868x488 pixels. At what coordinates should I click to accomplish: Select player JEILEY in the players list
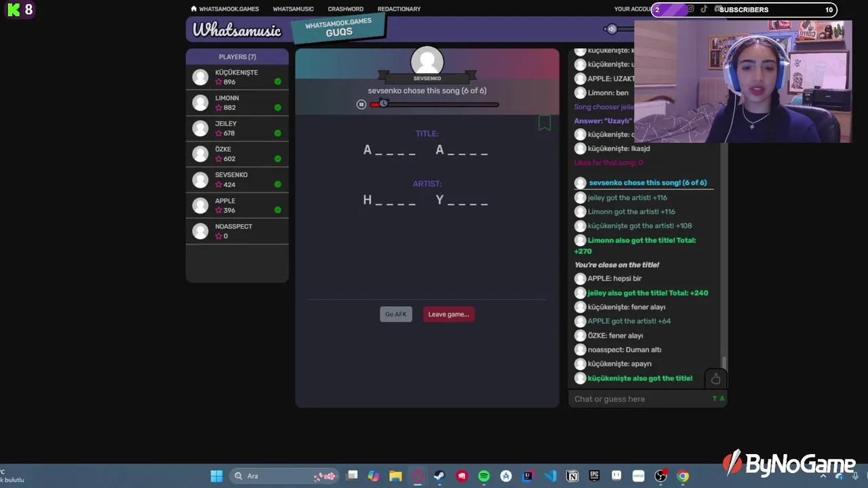click(x=237, y=129)
